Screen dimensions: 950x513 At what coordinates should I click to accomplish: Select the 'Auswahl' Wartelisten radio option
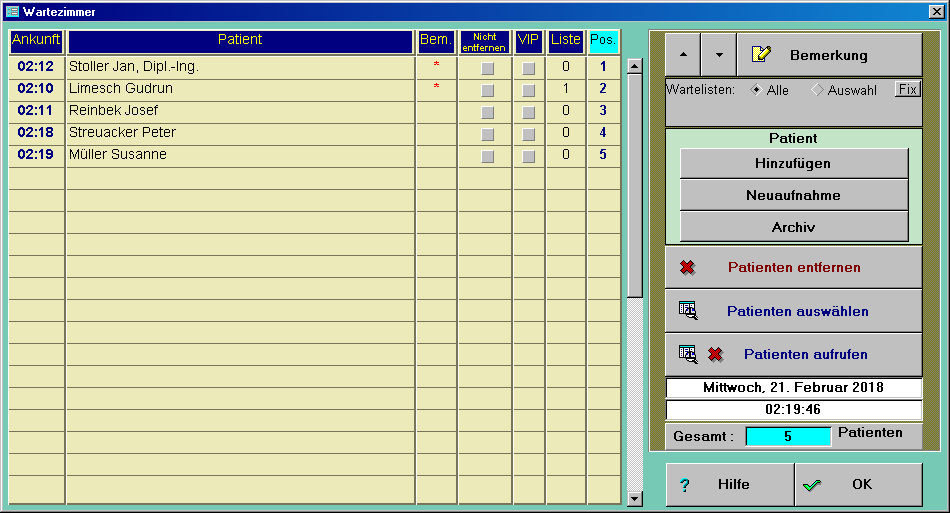(x=817, y=90)
